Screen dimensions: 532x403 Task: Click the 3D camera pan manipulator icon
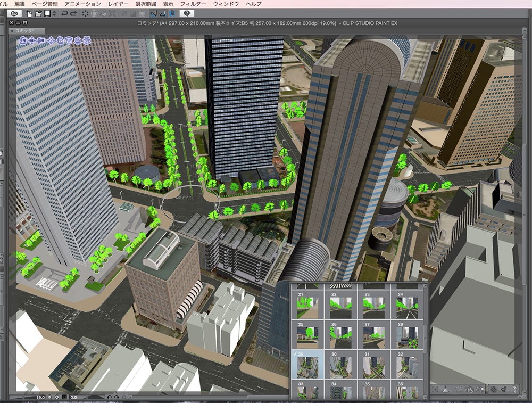click(x=32, y=40)
